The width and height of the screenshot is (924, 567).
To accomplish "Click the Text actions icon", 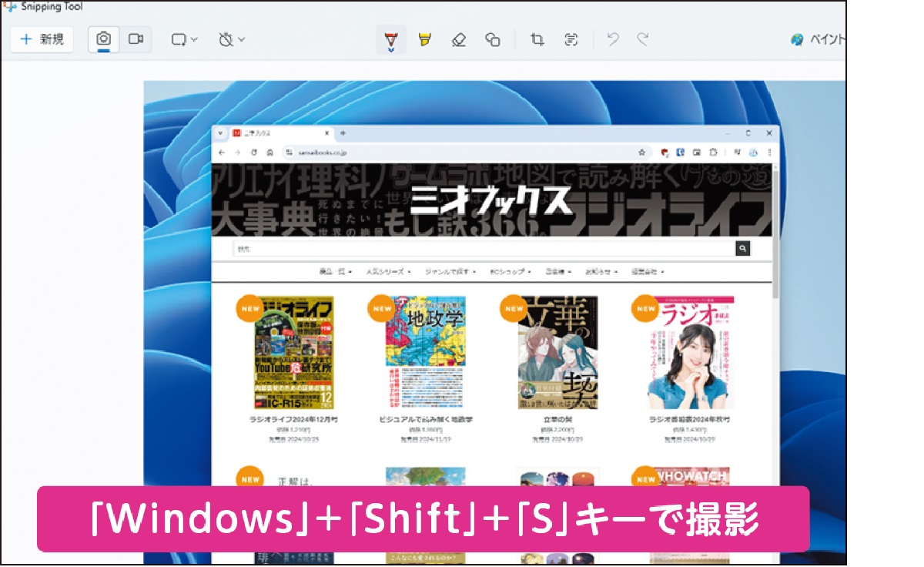I will point(571,39).
